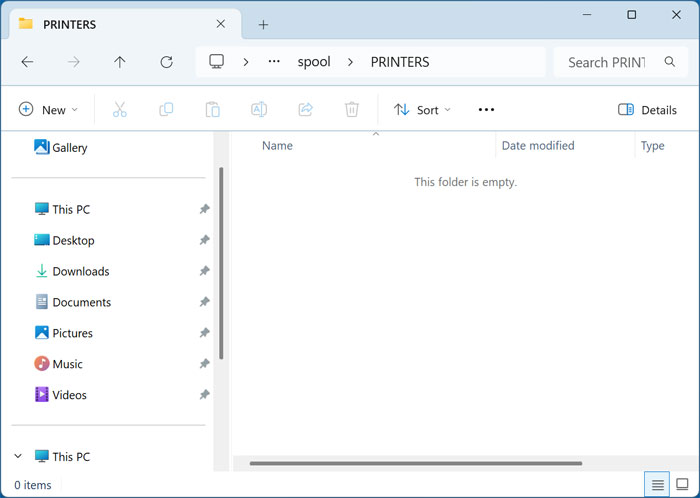The width and height of the screenshot is (700, 498).
Task: Click the search magnifier icon
Action: coord(670,62)
